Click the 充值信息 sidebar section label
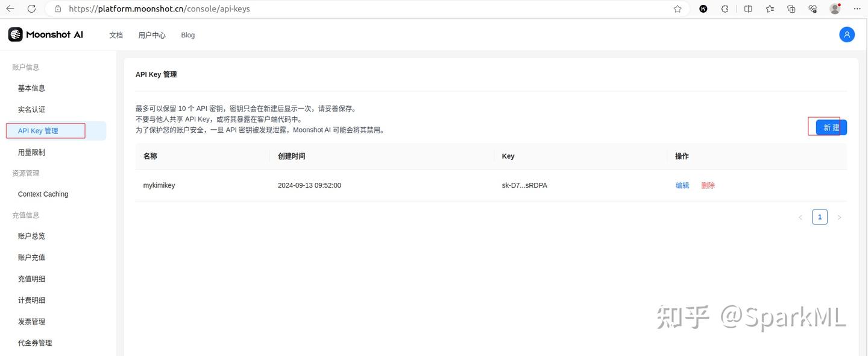The width and height of the screenshot is (868, 356). click(x=26, y=215)
